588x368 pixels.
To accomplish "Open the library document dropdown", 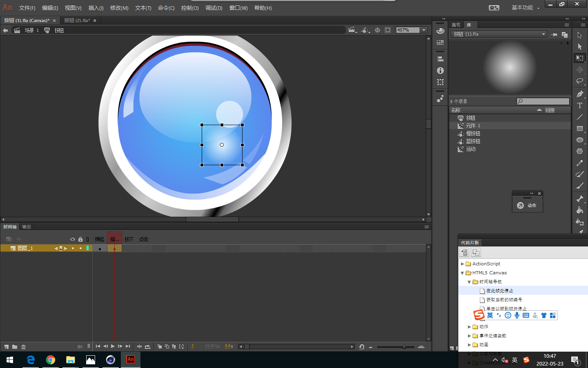I will click(x=543, y=34).
